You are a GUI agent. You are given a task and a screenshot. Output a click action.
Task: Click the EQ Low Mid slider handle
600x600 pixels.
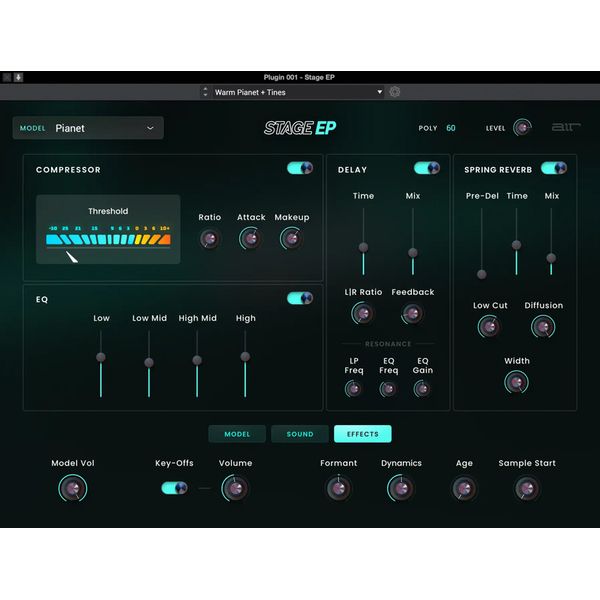pos(149,362)
